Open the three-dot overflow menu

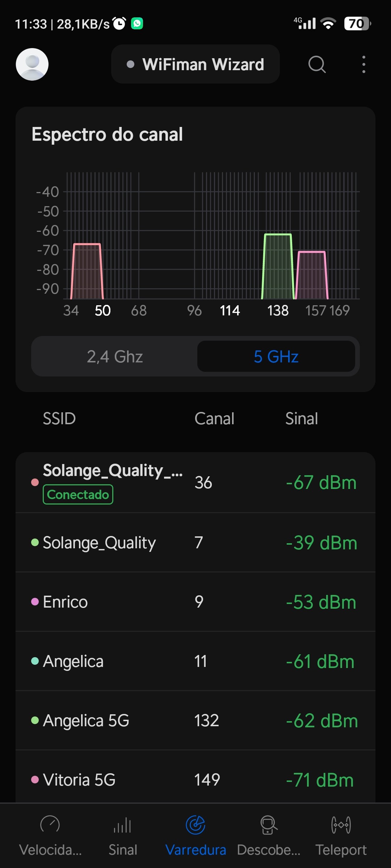pos(363,64)
